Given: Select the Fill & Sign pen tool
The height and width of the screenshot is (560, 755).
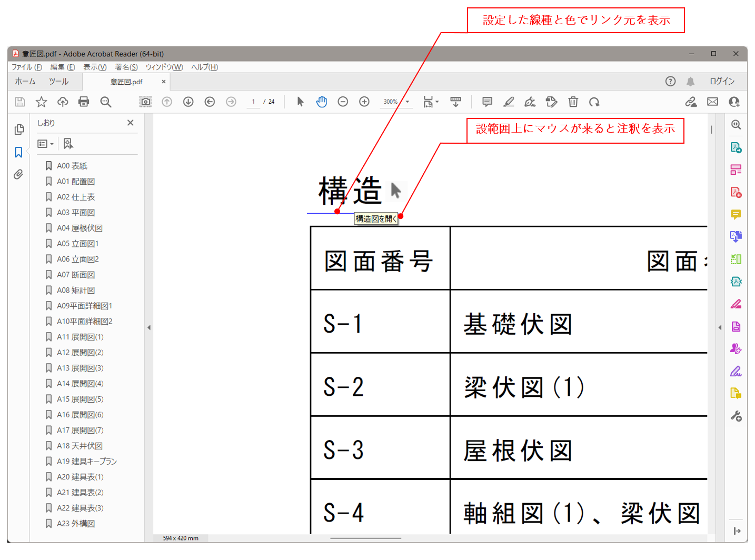Looking at the screenshot, I should coord(530,102).
